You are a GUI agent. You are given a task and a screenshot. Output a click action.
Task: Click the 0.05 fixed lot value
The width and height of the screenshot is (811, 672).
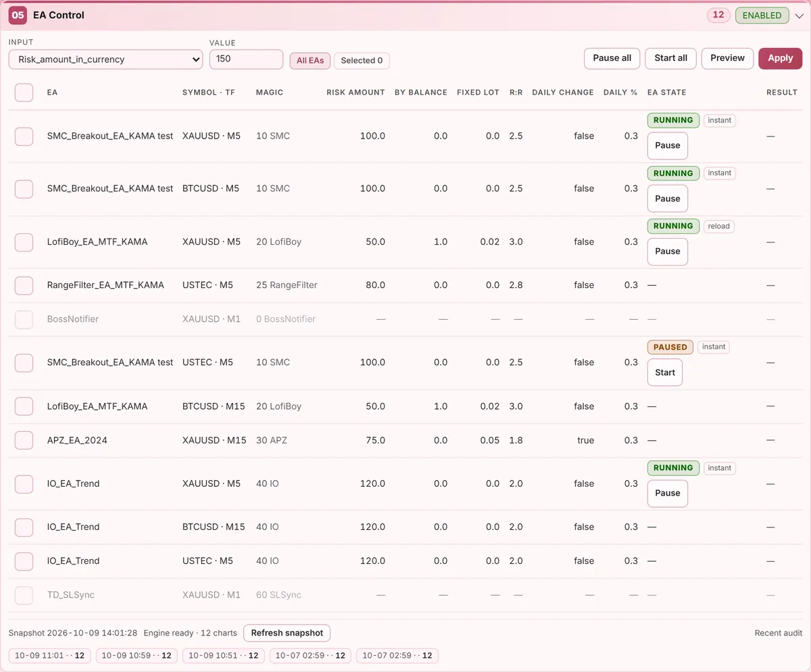point(489,440)
